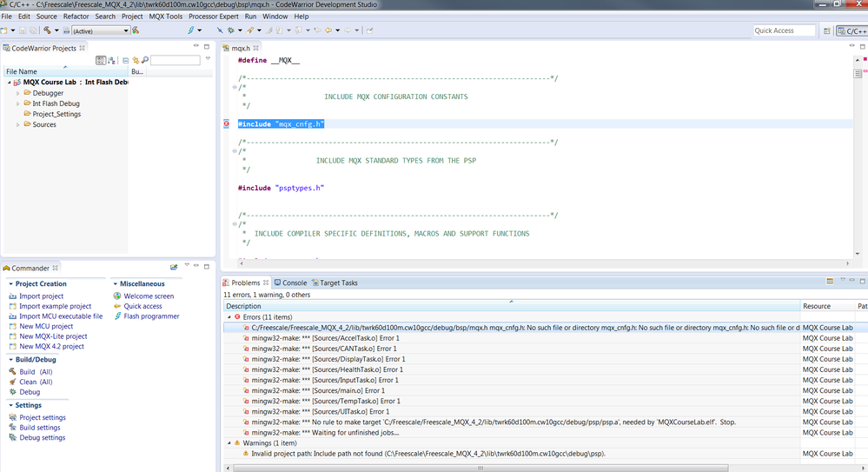The width and height of the screenshot is (868, 472).
Task: Click the Link with Editor icon in Projects
Action: (135, 61)
